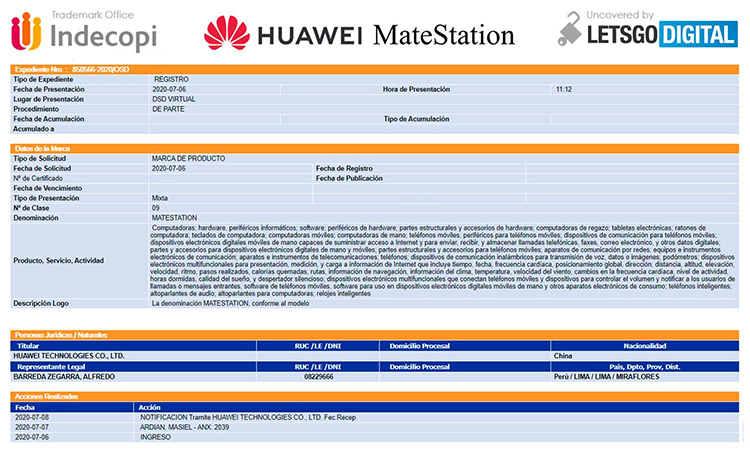Click the 'DE PARTE' procedure value
The image size is (750, 452).
pos(168,109)
